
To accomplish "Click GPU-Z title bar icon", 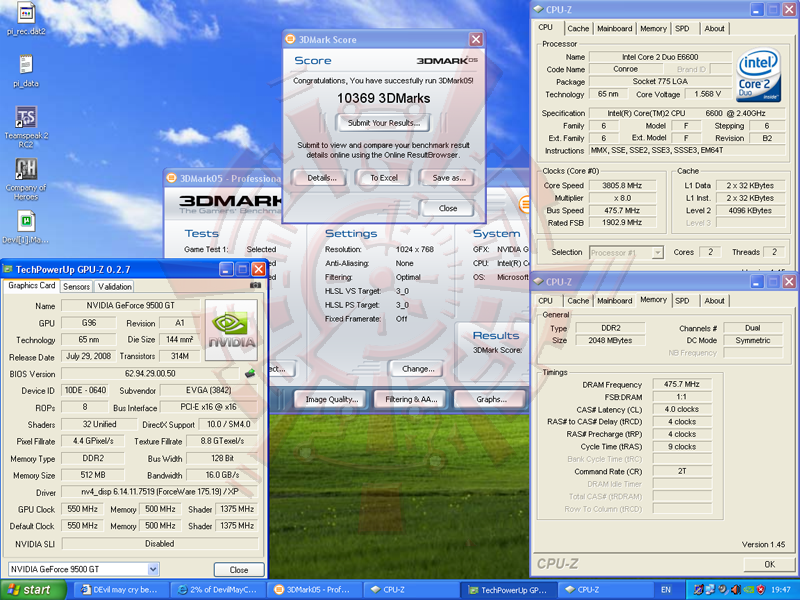I will click(x=8, y=269).
